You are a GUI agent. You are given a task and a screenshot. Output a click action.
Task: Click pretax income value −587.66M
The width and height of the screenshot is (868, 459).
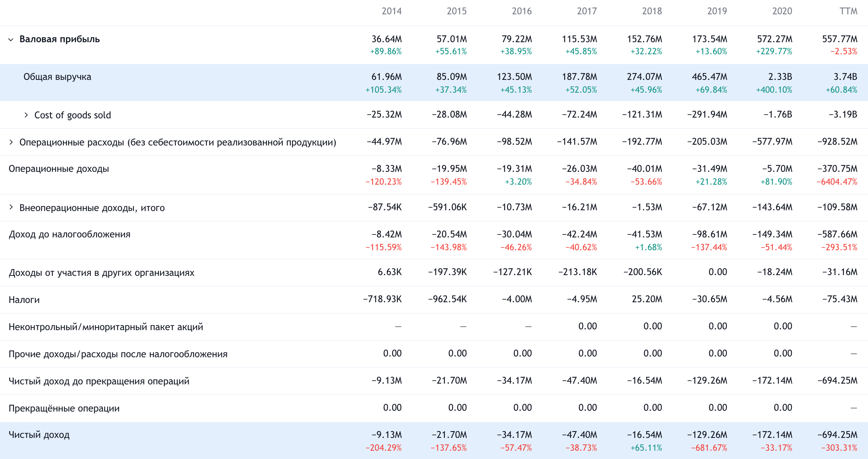click(x=837, y=234)
